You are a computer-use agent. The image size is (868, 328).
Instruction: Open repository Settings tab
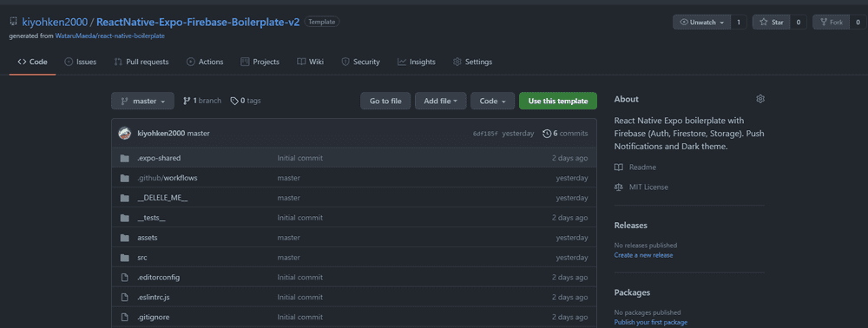tap(472, 62)
